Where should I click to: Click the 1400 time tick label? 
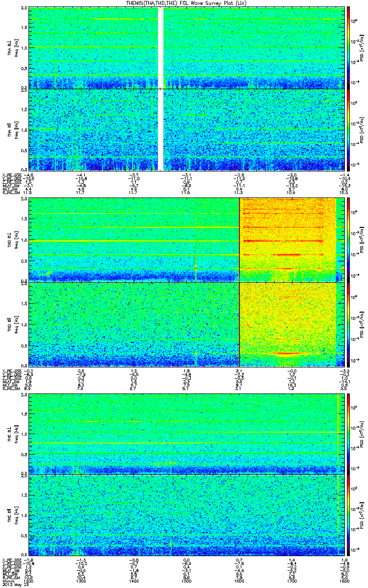(133, 582)
